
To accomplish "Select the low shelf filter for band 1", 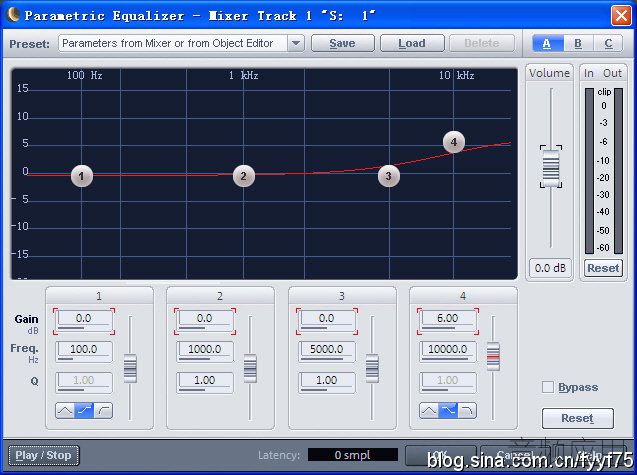I will tap(84, 411).
